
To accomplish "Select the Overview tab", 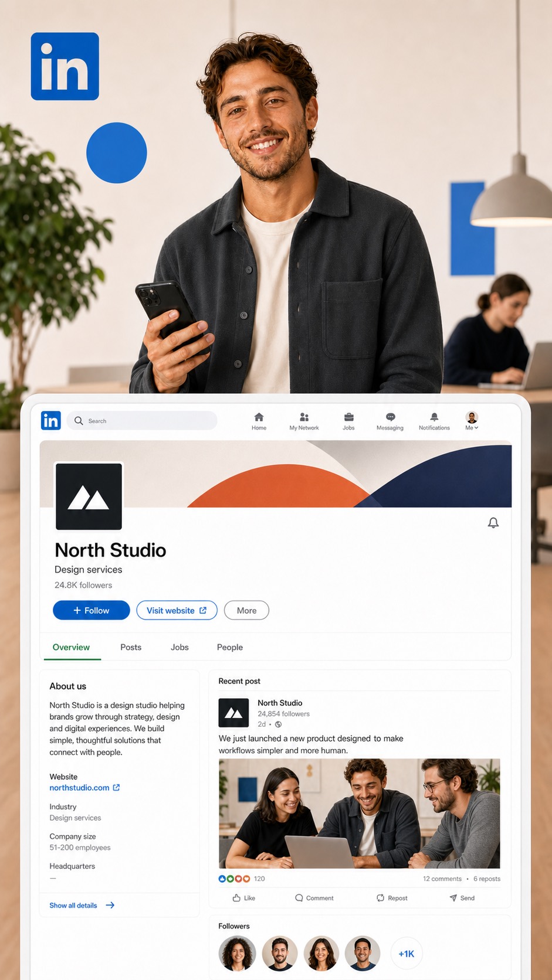I will point(71,647).
